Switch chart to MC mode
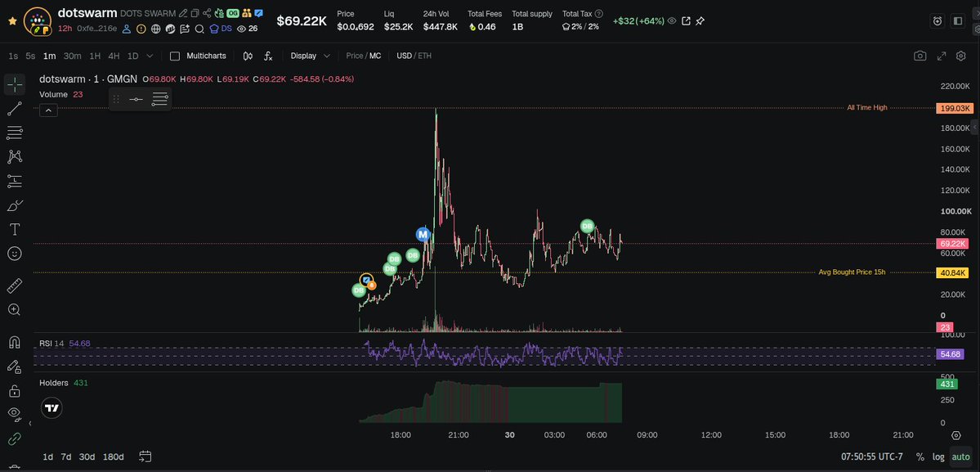980x472 pixels. point(375,56)
